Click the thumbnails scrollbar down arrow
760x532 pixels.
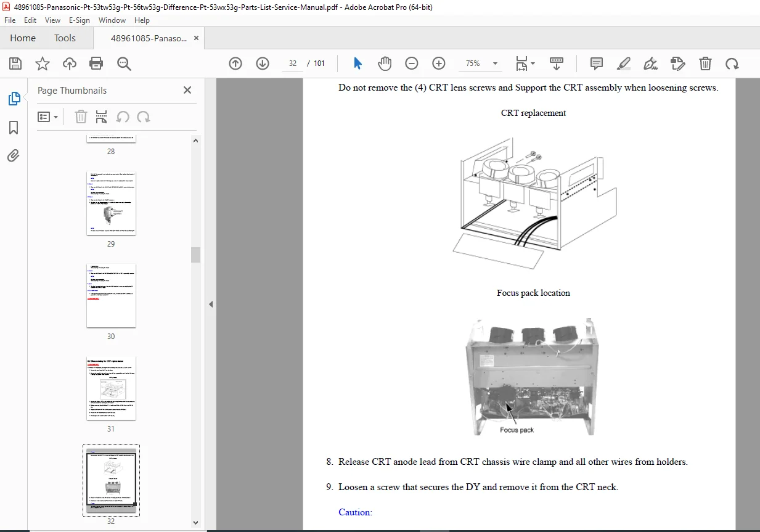pyautogui.click(x=195, y=523)
